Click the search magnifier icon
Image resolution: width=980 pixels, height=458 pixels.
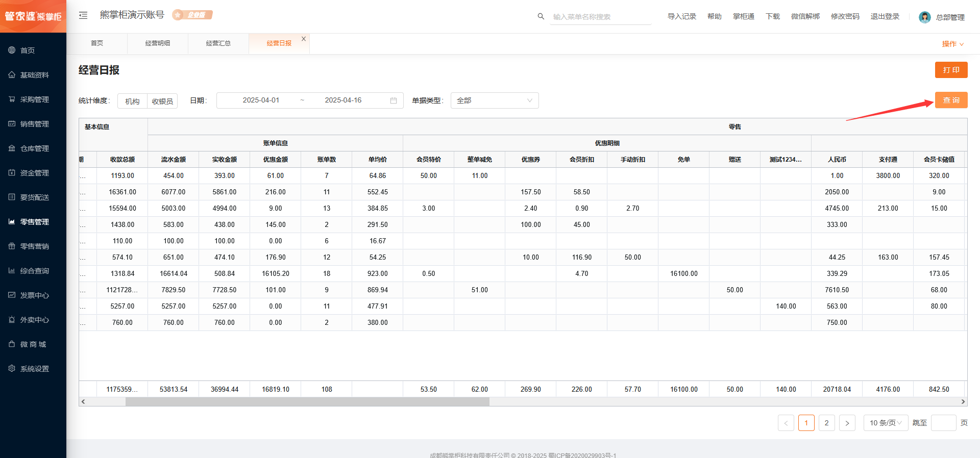click(541, 16)
